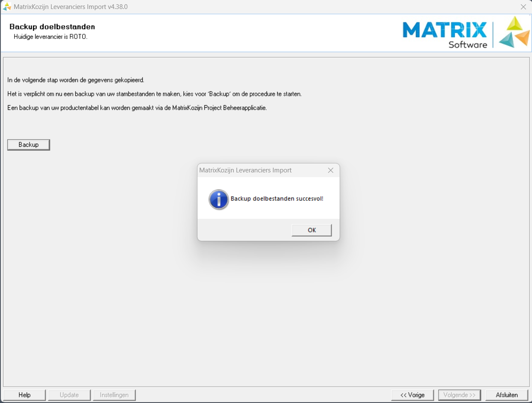Open Instellingen settings button
This screenshot has height=403, width=532.
[114, 395]
